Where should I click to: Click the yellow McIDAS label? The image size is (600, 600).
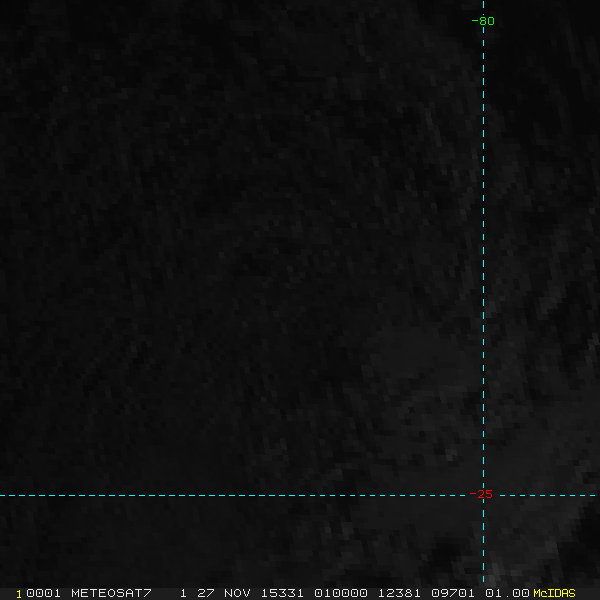click(x=554, y=593)
